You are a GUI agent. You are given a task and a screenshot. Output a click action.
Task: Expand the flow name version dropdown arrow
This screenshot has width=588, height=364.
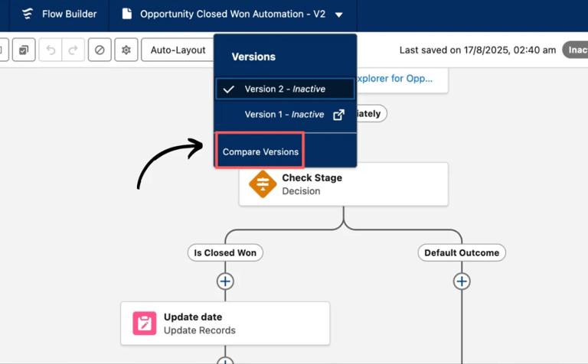click(339, 15)
